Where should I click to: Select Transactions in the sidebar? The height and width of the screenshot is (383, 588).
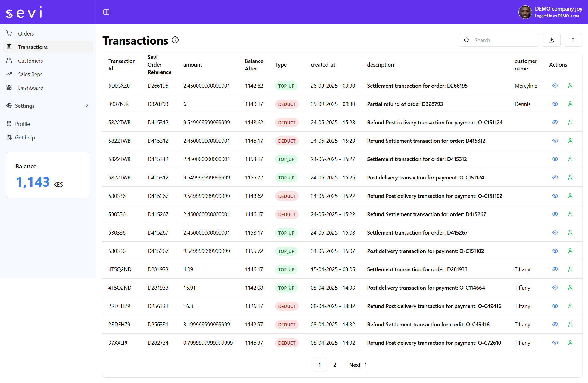(33, 47)
